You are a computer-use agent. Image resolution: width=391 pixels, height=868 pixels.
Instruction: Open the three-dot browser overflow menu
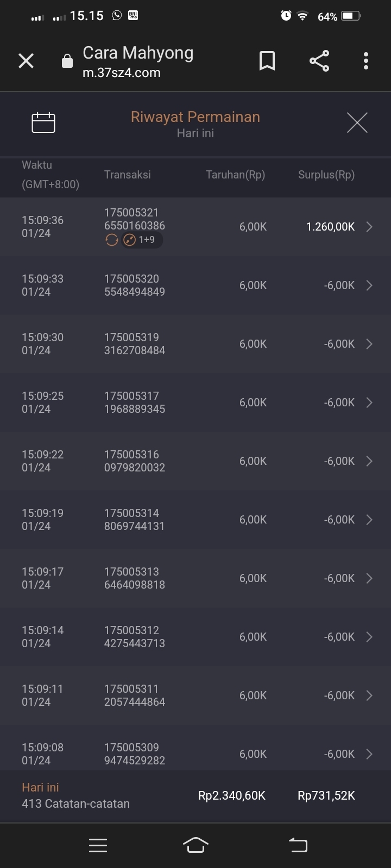pos(366,61)
